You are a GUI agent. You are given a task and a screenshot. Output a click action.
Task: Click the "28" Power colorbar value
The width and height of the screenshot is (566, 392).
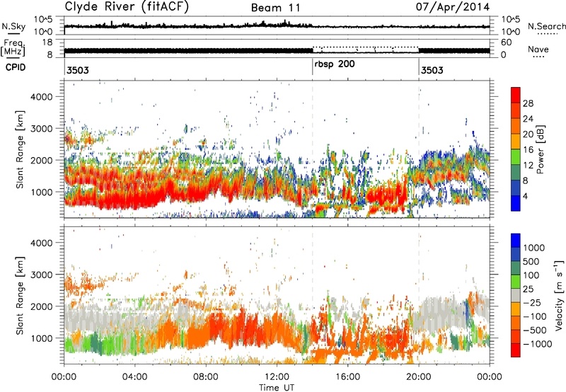pos(528,103)
